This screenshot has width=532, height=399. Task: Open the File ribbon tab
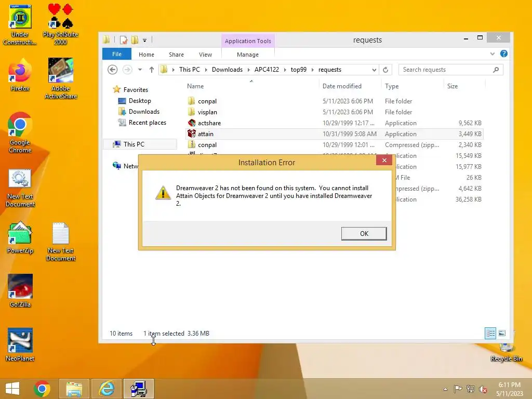tap(117, 54)
